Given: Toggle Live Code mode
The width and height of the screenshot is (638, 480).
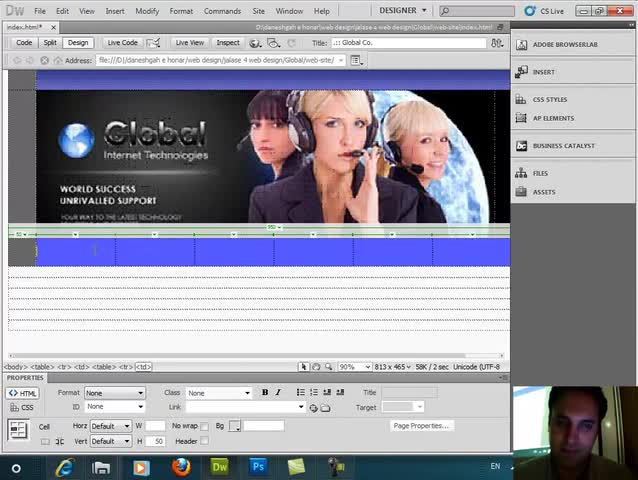Looking at the screenshot, I should click(122, 43).
